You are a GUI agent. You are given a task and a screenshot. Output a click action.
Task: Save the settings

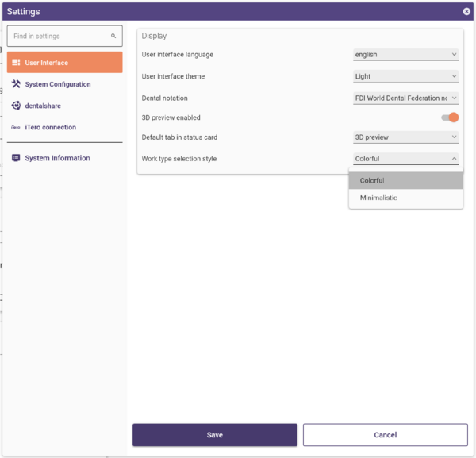[215, 435]
